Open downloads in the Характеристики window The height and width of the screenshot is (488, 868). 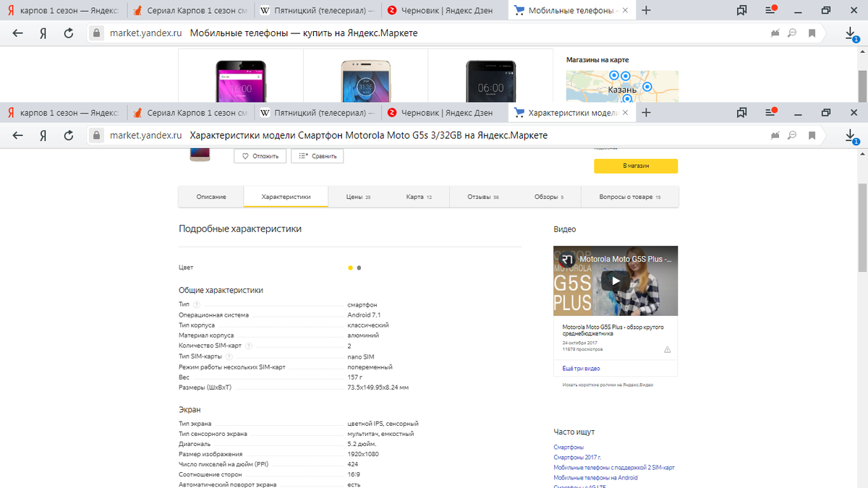tap(852, 135)
